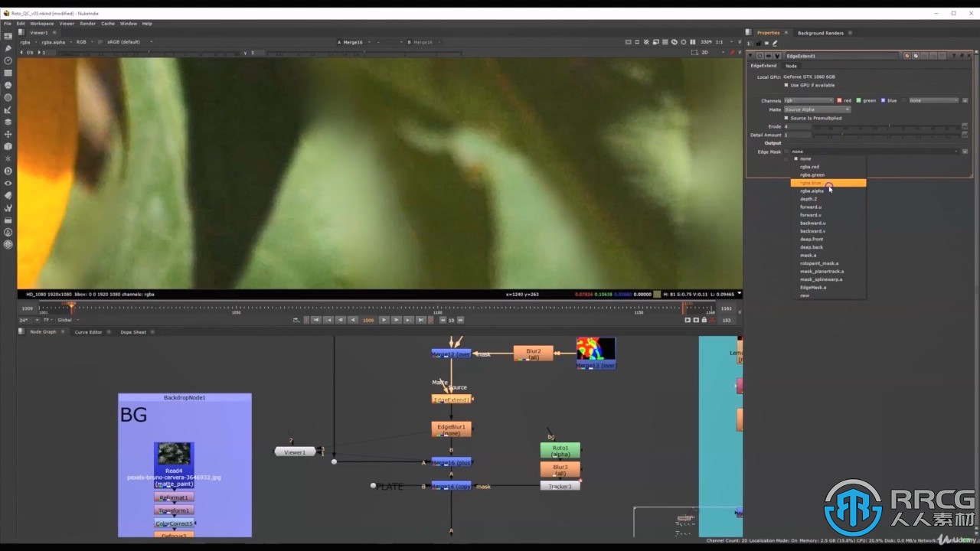980x551 pixels.
Task: Switch to the Node tab in EdgeExtend1
Action: [792, 66]
